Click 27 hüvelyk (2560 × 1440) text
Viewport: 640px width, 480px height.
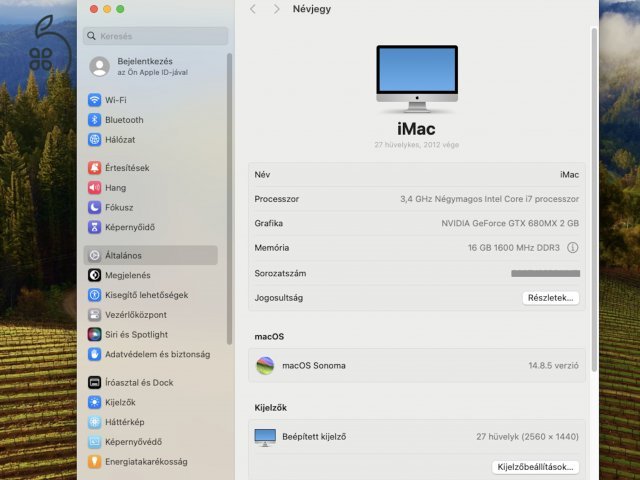[x=527, y=437]
